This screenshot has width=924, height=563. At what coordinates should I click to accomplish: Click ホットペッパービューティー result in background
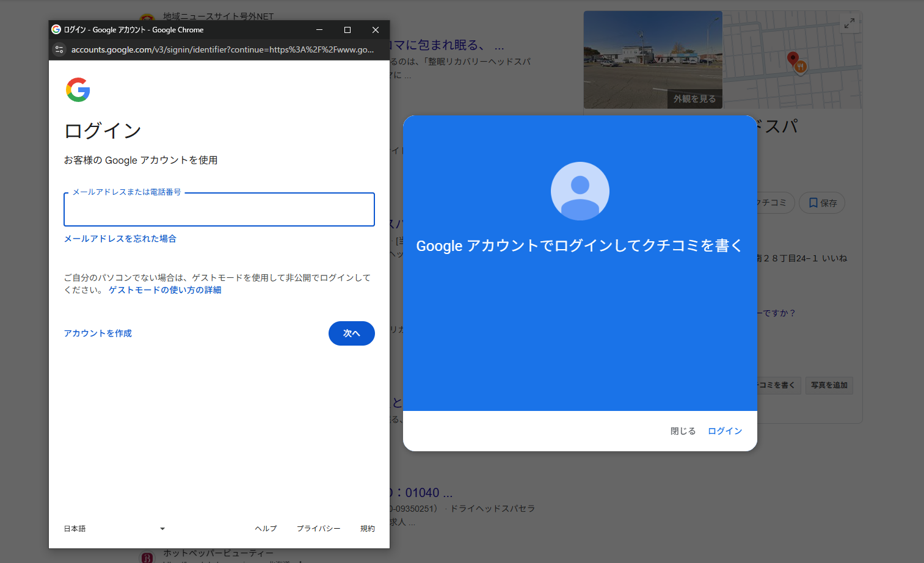click(x=218, y=553)
